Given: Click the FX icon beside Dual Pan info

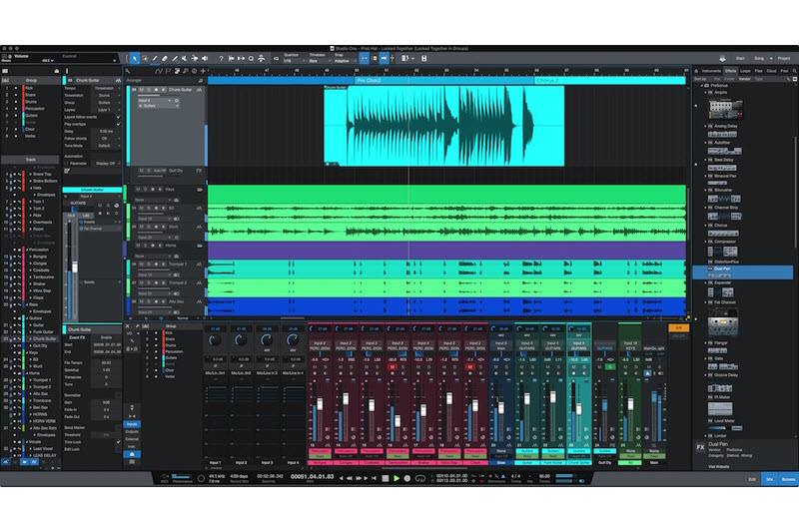Looking at the screenshot, I should (x=701, y=447).
